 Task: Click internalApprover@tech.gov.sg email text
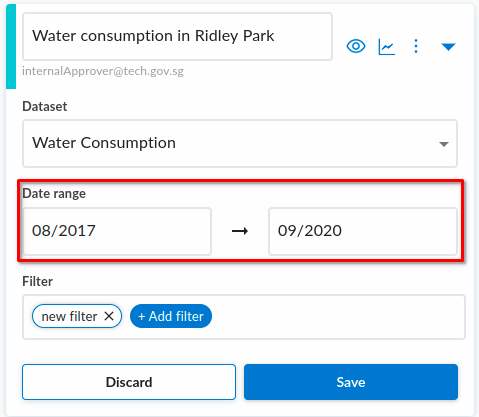103,71
